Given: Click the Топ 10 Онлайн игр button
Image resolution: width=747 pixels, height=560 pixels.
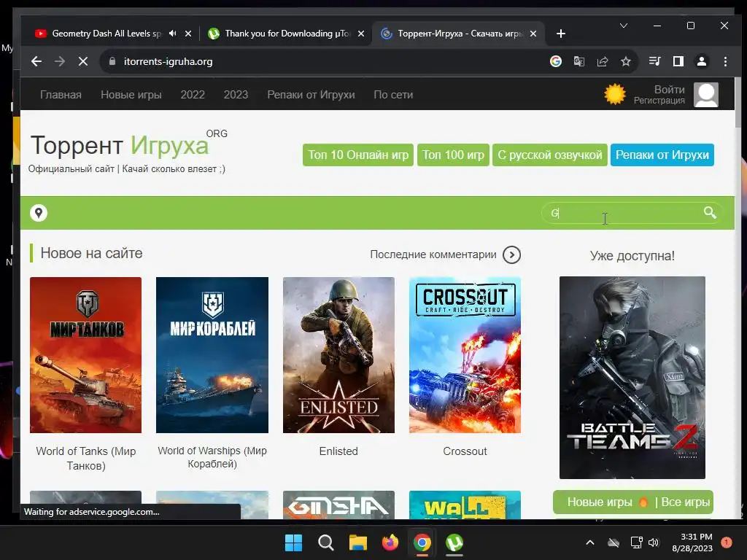Looking at the screenshot, I should [x=357, y=155].
